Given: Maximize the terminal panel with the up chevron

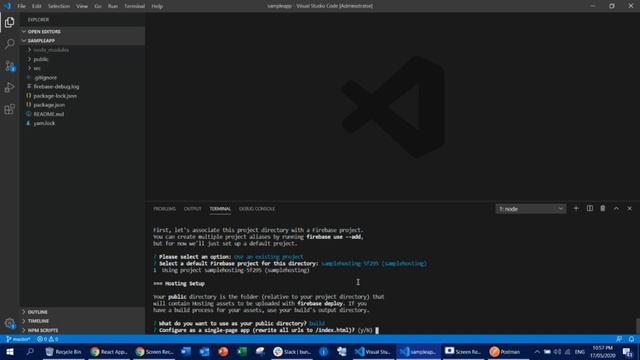Looking at the screenshot, I should point(616,209).
